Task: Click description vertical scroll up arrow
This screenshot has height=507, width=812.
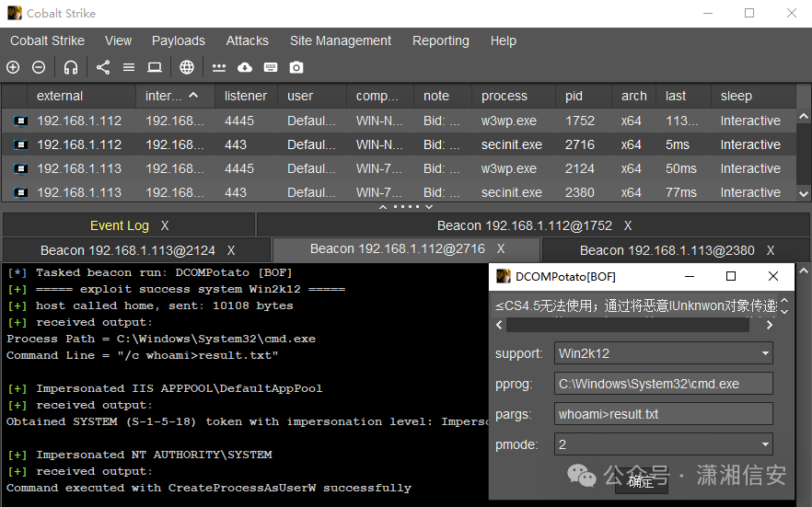Action: (x=784, y=301)
